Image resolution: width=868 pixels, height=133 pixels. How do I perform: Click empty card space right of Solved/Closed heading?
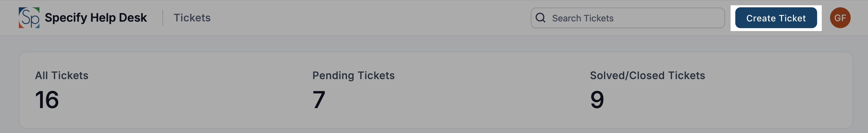[775, 76]
